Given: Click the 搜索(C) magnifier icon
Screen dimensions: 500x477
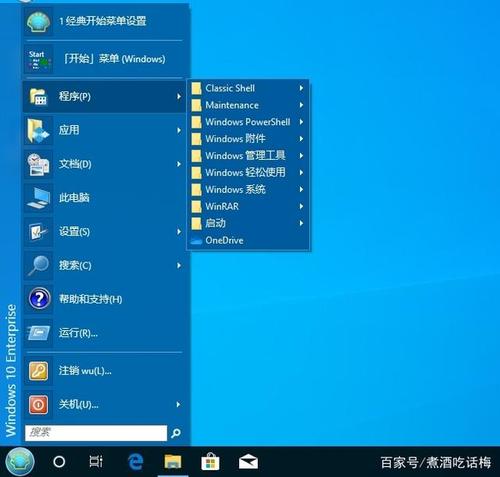Looking at the screenshot, I should (38, 265).
